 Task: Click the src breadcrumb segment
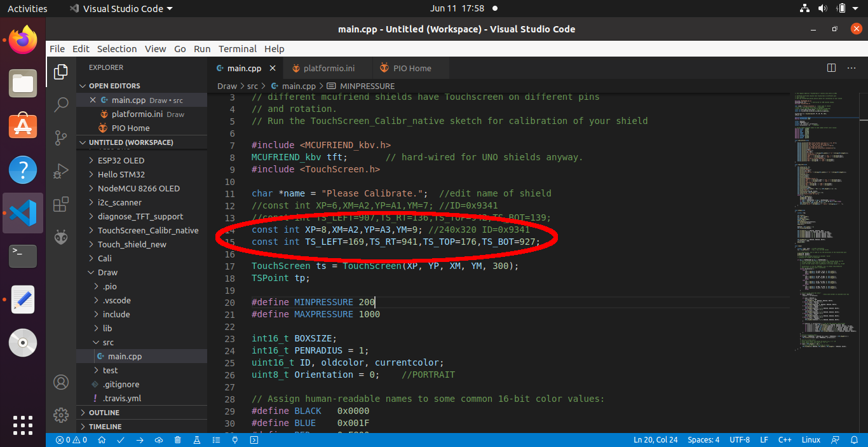(252, 86)
